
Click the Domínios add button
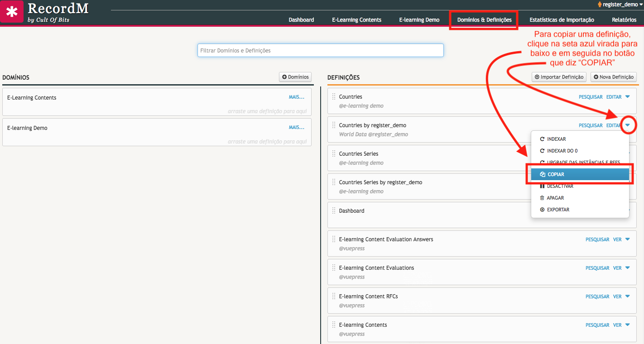[295, 77]
